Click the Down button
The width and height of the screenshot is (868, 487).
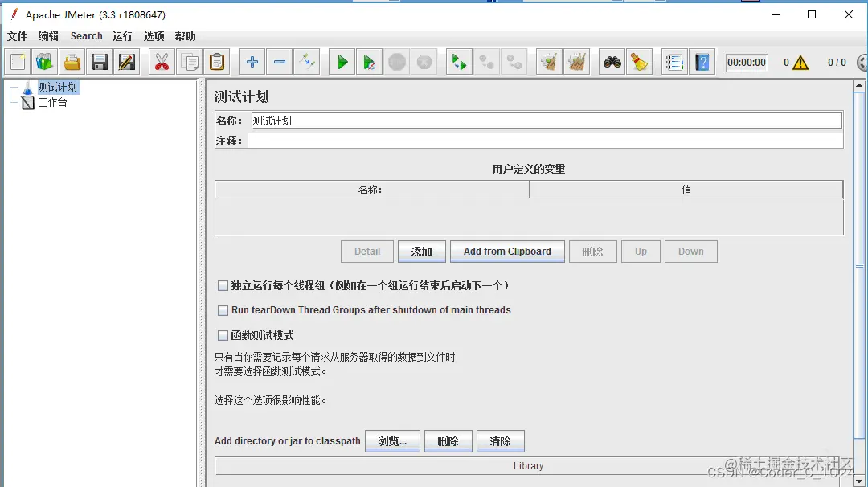(691, 252)
